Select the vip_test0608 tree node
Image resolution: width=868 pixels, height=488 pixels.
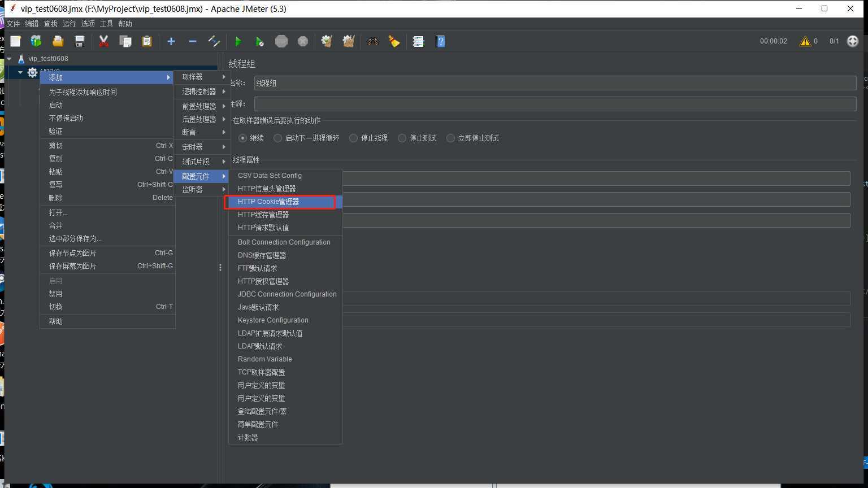pos(48,59)
